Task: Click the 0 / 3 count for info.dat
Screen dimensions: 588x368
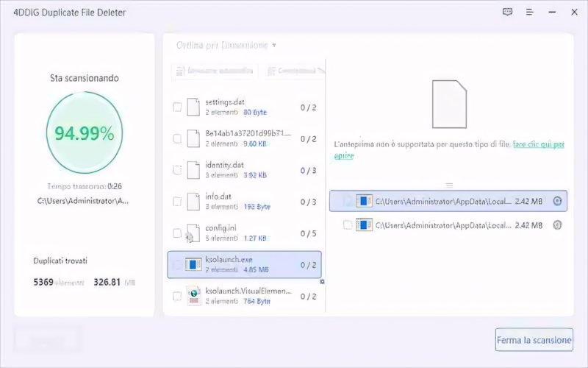Action: (308, 202)
